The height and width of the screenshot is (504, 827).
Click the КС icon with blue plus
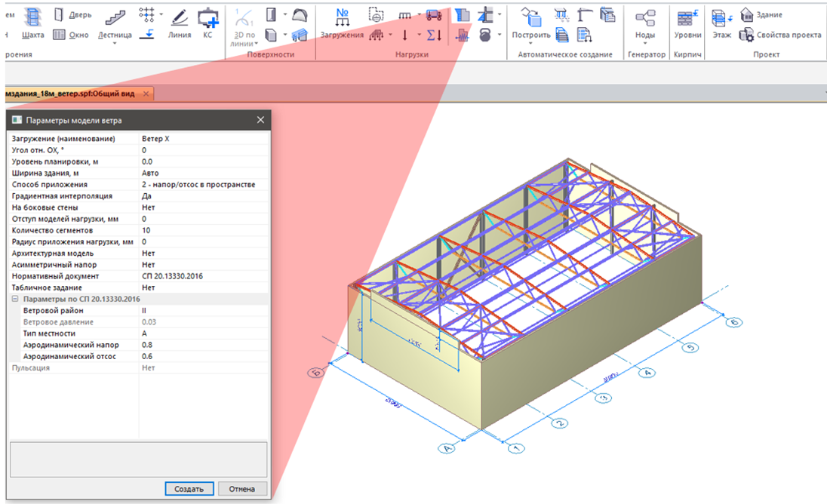click(x=208, y=17)
